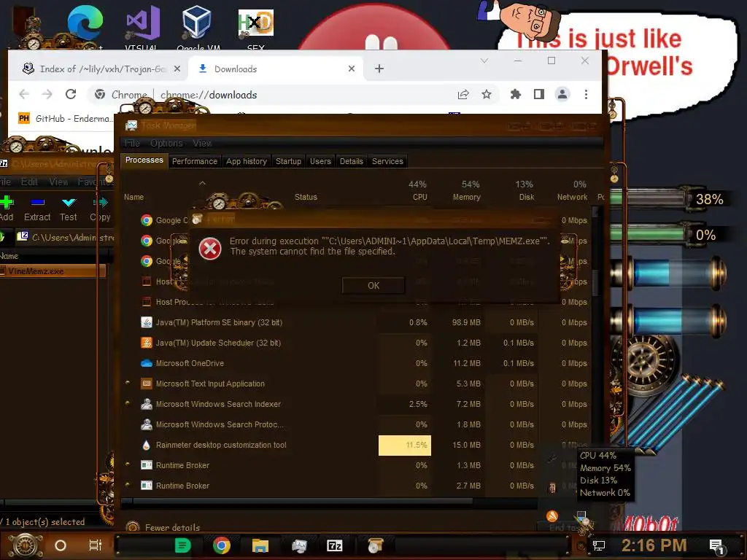Select the Startup tab in Task Manager
747x560 pixels.
pyautogui.click(x=288, y=161)
